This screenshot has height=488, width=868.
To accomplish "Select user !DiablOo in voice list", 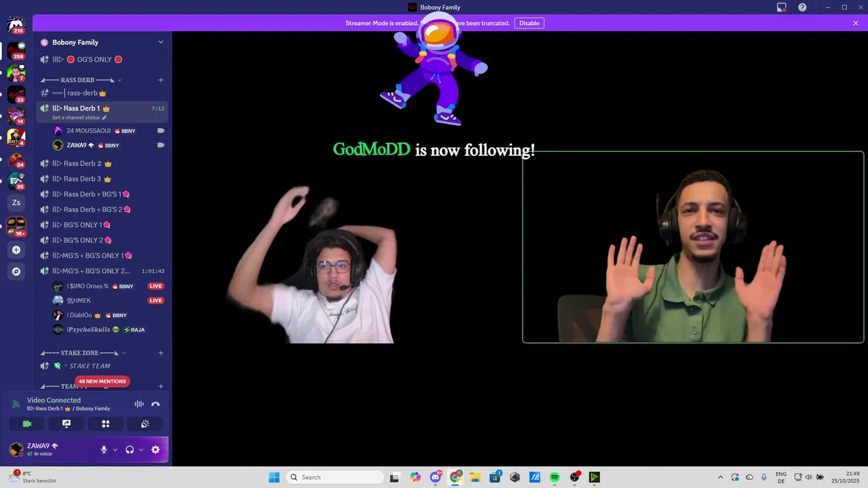I will coord(109,315).
